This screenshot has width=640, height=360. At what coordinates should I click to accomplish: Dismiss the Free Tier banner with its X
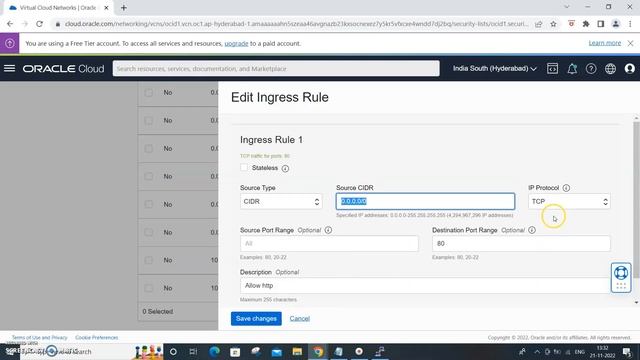pos(630,43)
